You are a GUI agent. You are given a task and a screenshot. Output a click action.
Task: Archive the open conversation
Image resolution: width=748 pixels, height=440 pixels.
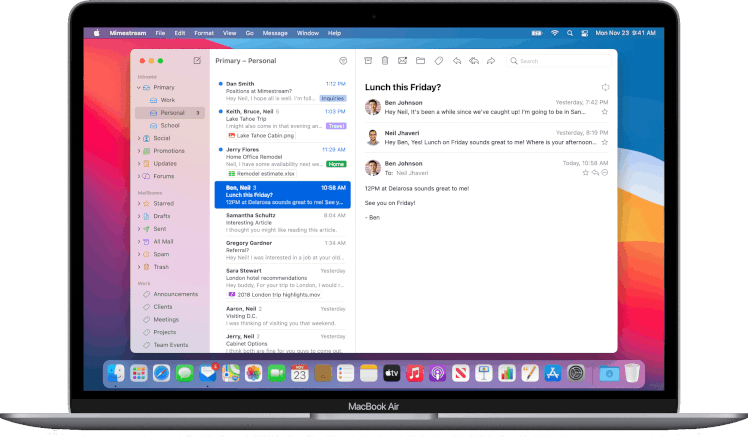point(369,61)
